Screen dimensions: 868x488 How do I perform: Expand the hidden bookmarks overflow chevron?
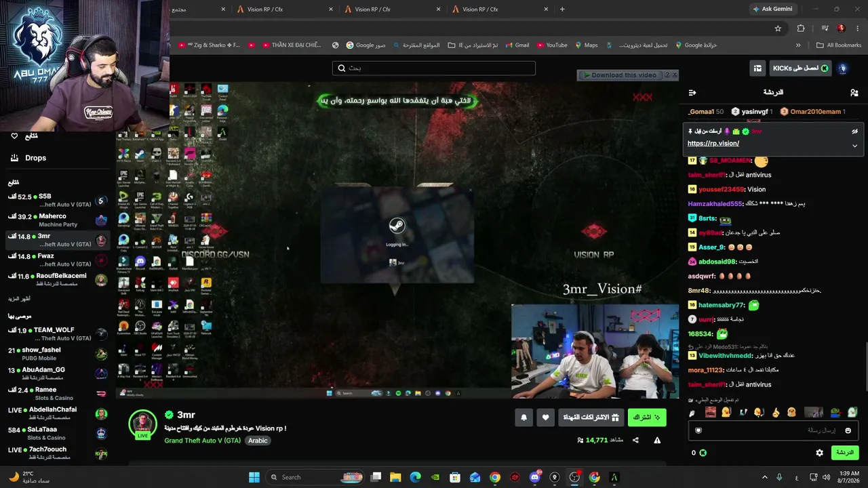click(x=798, y=45)
